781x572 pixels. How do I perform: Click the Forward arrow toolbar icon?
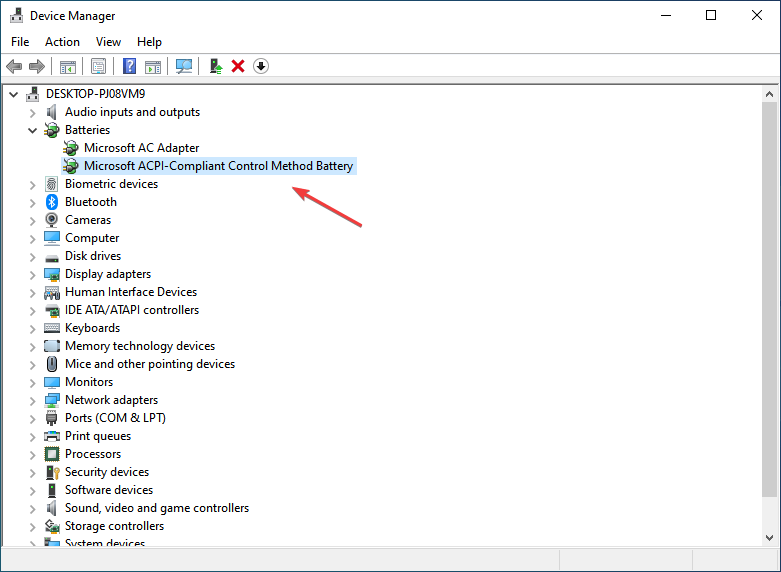tap(37, 66)
